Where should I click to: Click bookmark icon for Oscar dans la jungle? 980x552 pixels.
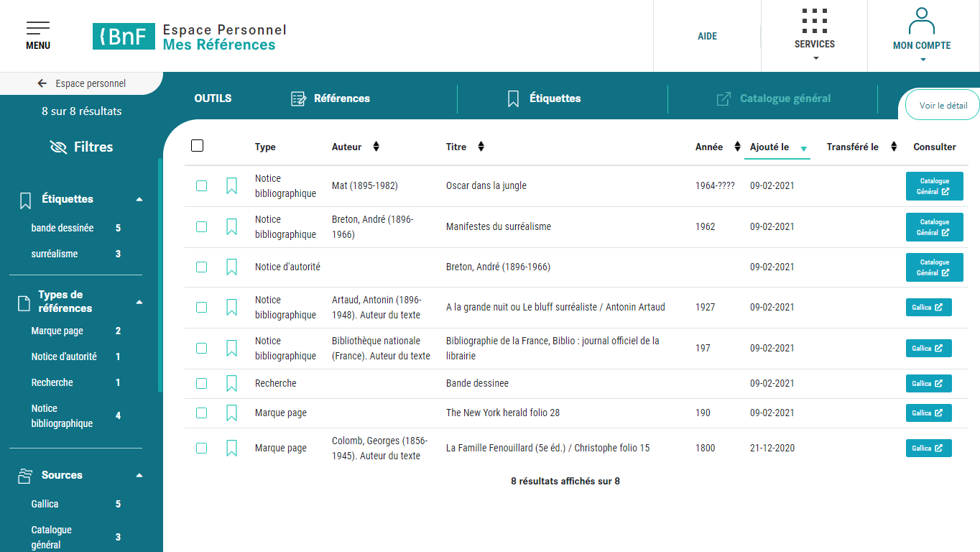pos(231,186)
